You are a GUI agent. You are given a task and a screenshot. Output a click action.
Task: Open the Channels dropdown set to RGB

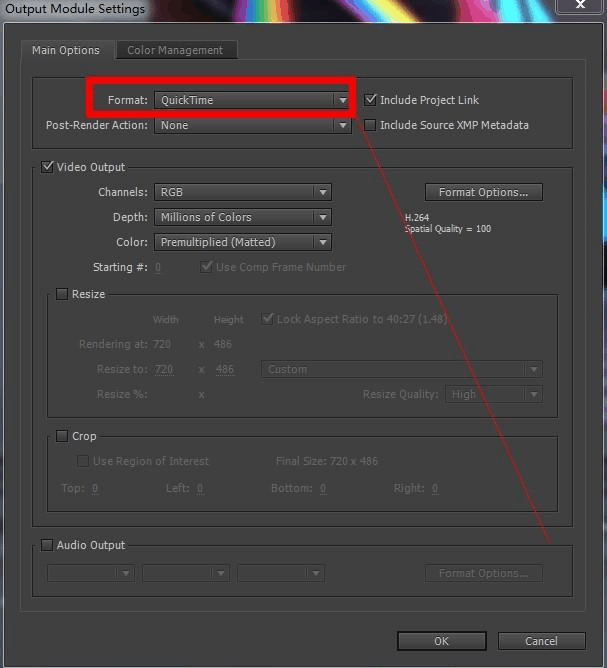[x=242, y=192]
